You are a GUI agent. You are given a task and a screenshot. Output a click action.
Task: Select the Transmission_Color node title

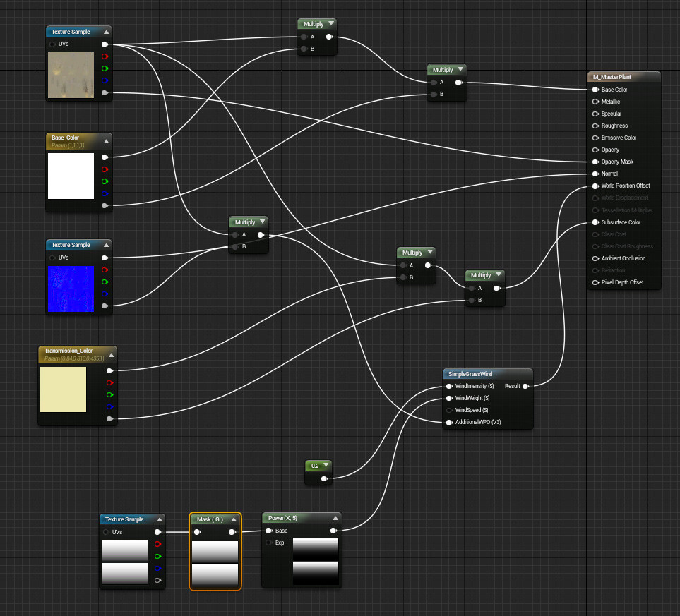[x=68, y=351]
